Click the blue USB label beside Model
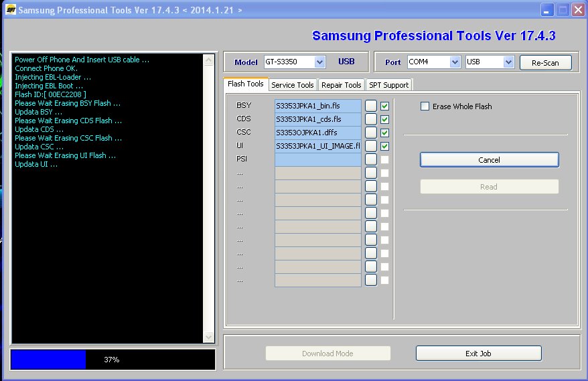588x381 pixels. 346,62
